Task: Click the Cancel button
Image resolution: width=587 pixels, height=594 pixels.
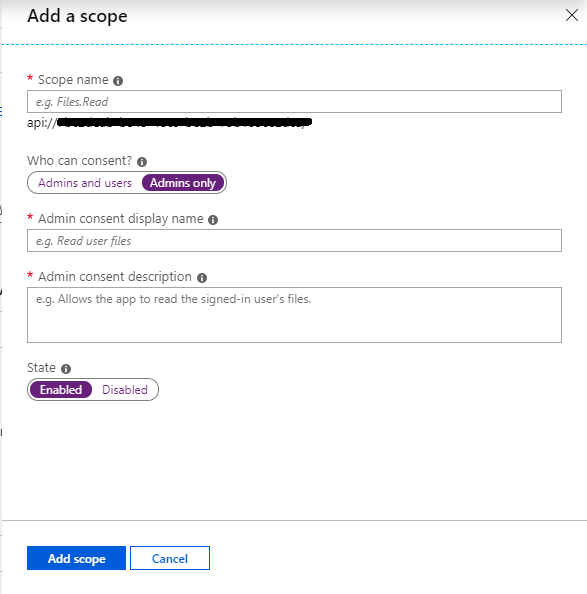Action: pyautogui.click(x=170, y=558)
